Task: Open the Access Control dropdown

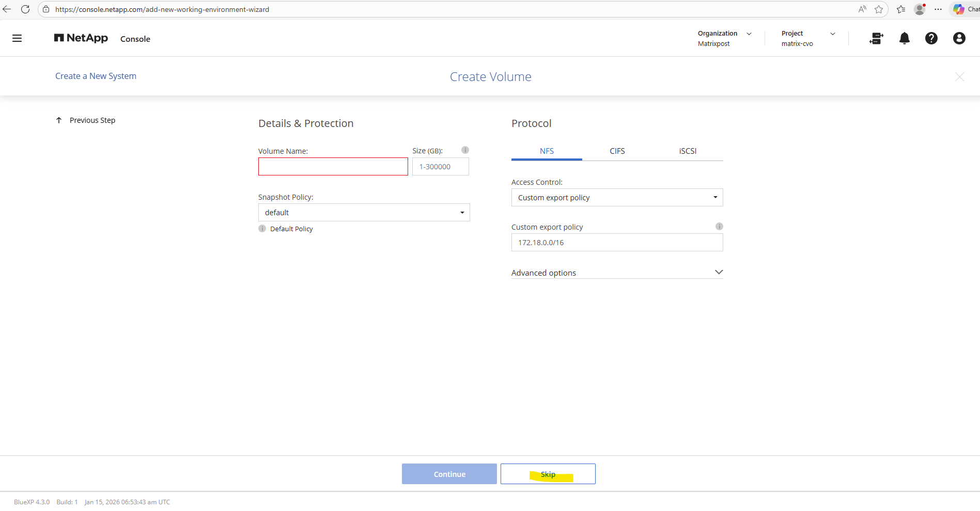Action: (617, 198)
